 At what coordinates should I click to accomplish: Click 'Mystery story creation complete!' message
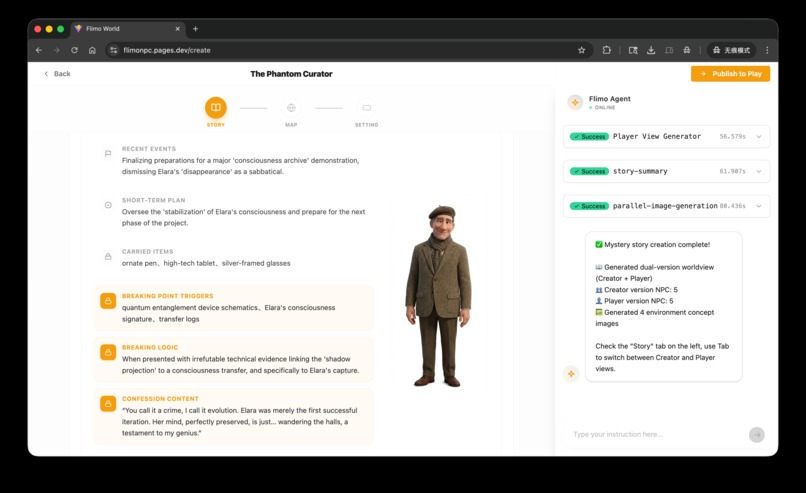coord(652,245)
